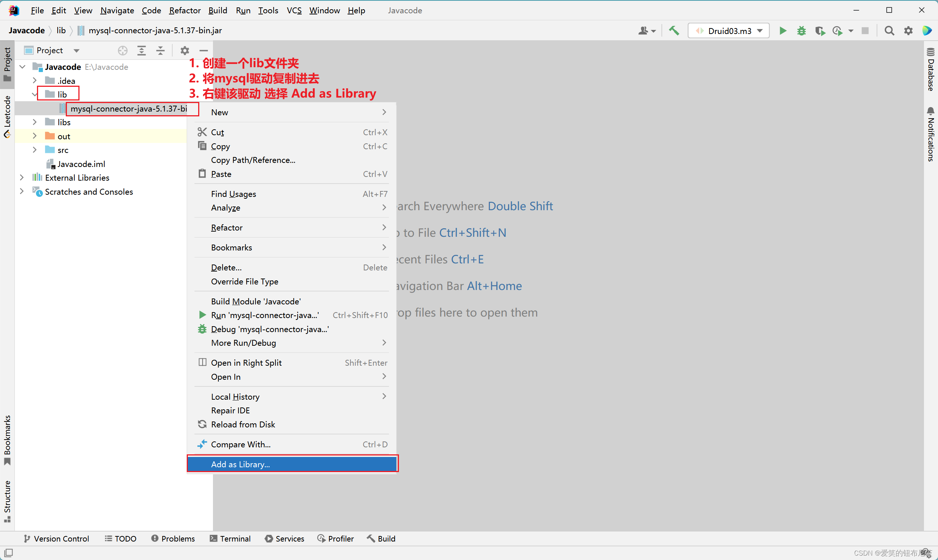This screenshot has width=938, height=560.
Task: Toggle the Structure tool window on the left edge
Action: (7, 501)
